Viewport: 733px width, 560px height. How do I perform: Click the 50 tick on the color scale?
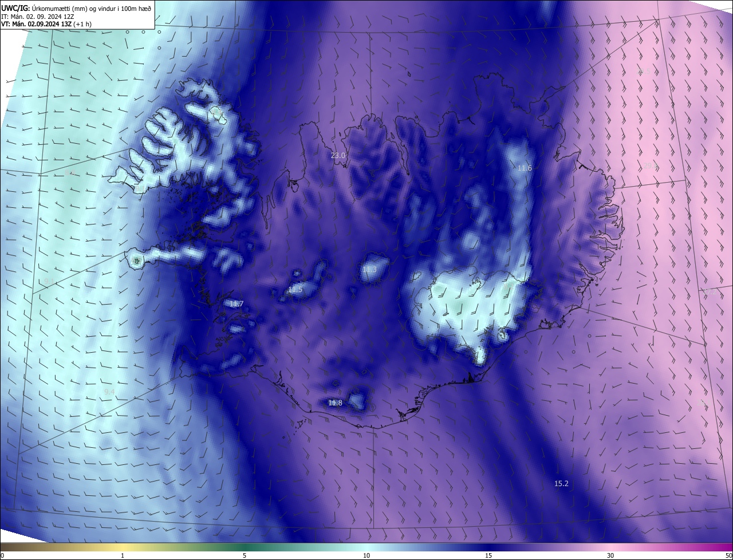pyautogui.click(x=728, y=555)
